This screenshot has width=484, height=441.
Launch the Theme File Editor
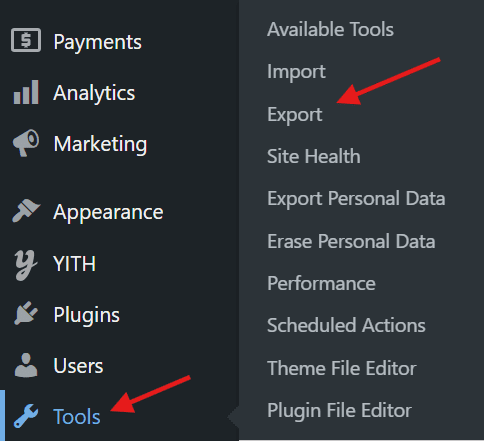(342, 368)
